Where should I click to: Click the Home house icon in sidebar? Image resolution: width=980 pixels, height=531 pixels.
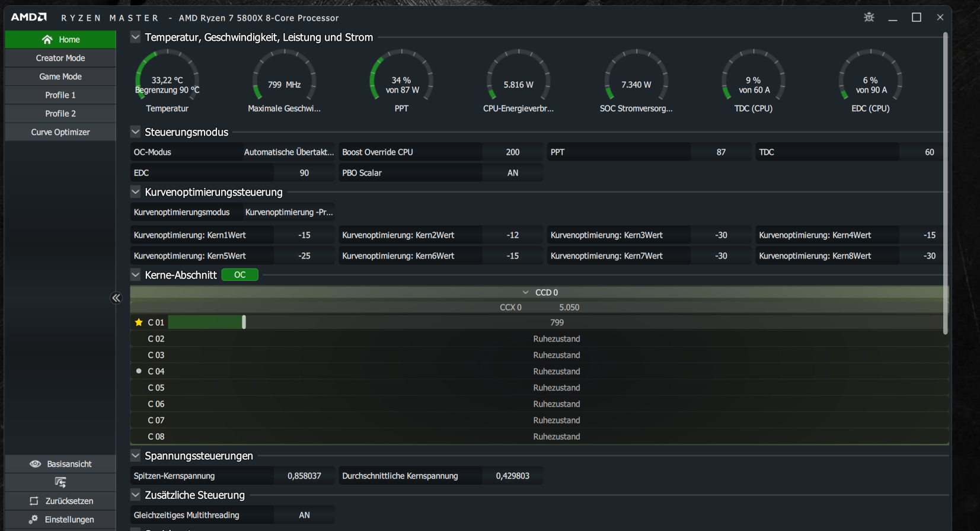pyautogui.click(x=47, y=39)
